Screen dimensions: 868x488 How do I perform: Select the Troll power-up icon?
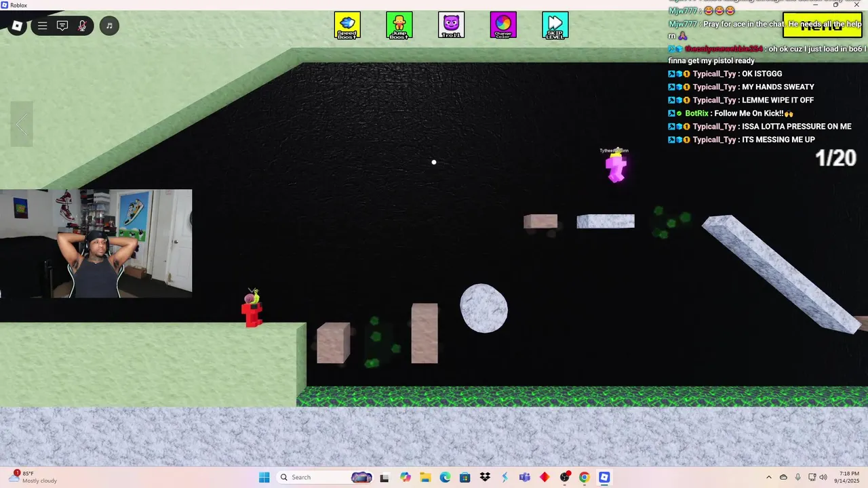(x=452, y=25)
